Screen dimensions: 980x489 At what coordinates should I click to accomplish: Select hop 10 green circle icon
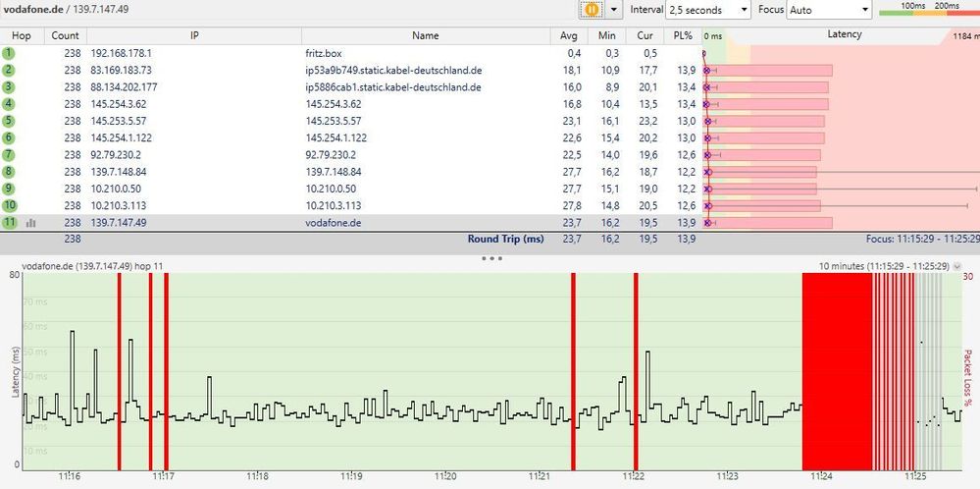pyautogui.click(x=10, y=205)
